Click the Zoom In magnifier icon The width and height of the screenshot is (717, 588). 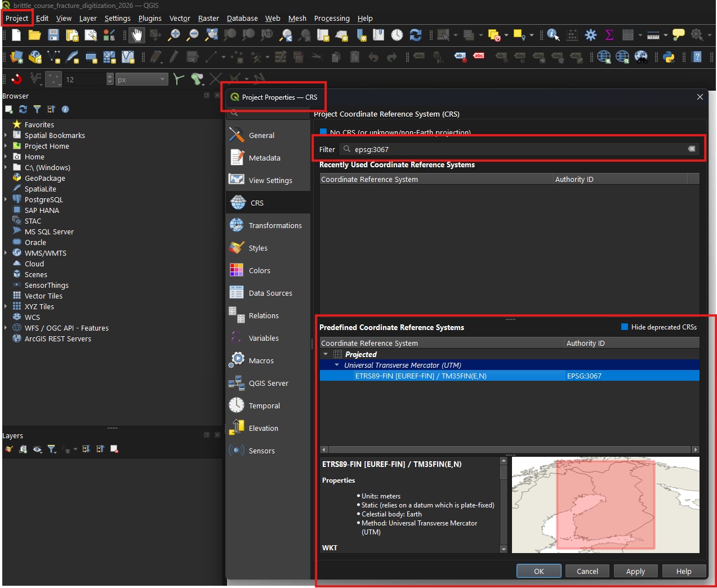175,35
